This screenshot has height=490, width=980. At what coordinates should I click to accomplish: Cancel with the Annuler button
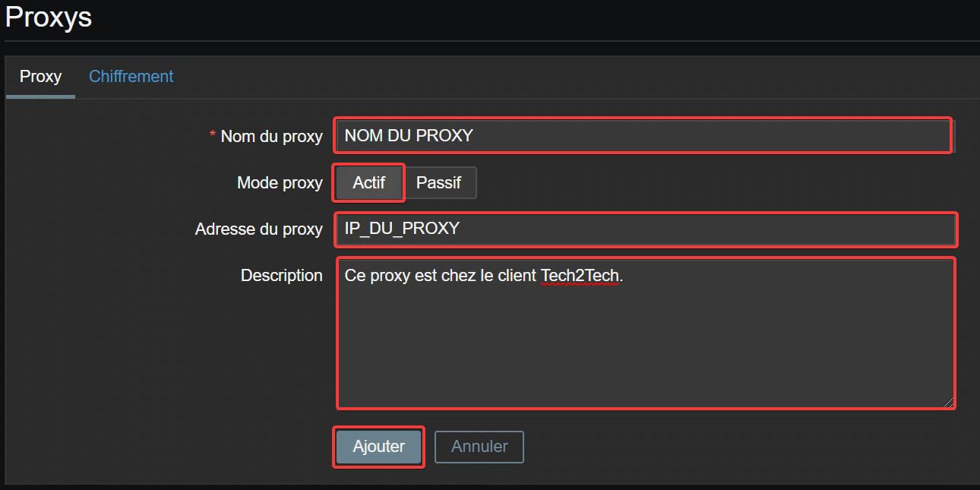479,447
